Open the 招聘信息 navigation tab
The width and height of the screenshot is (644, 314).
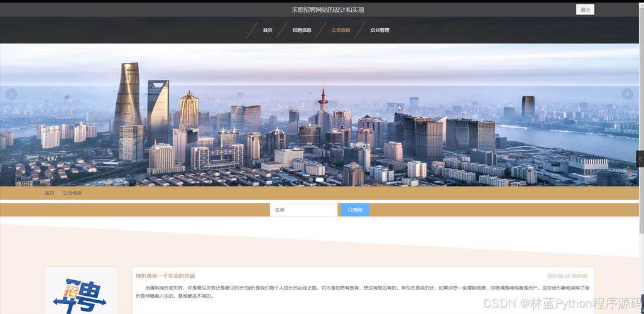click(302, 30)
